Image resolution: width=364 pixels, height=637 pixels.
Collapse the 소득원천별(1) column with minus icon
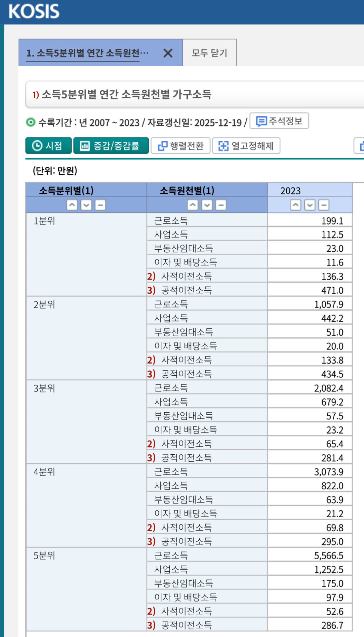(x=221, y=205)
